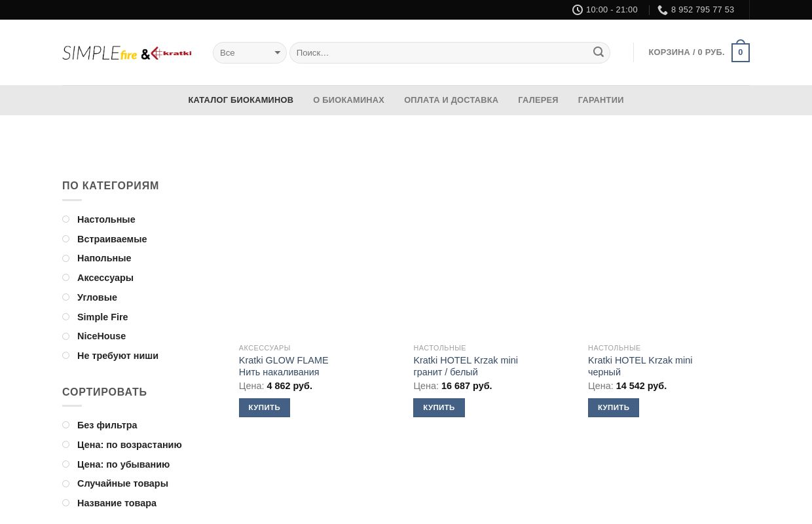
Task: Choose the 'Угловые' category
Action: pos(97,297)
